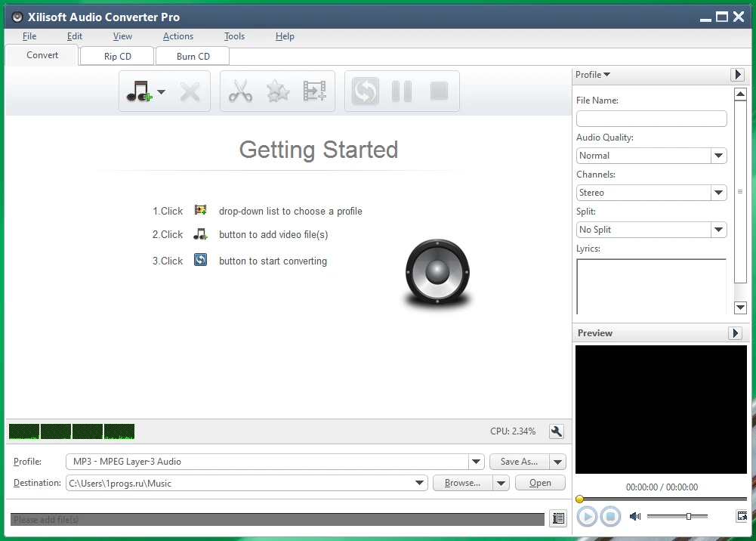Click the scissors Clip tool icon
This screenshot has width=756, height=541.
click(x=240, y=91)
